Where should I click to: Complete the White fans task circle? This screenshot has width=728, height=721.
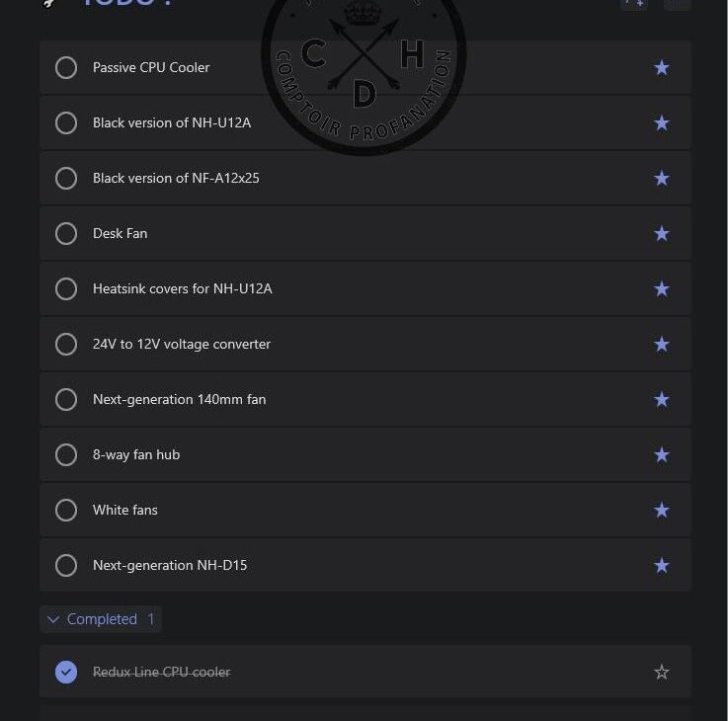(66, 511)
